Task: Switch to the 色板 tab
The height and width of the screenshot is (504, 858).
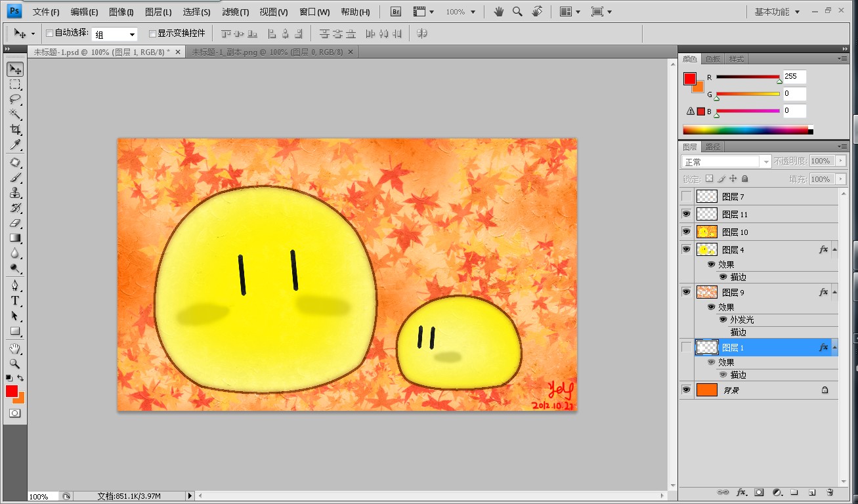Action: pos(712,59)
